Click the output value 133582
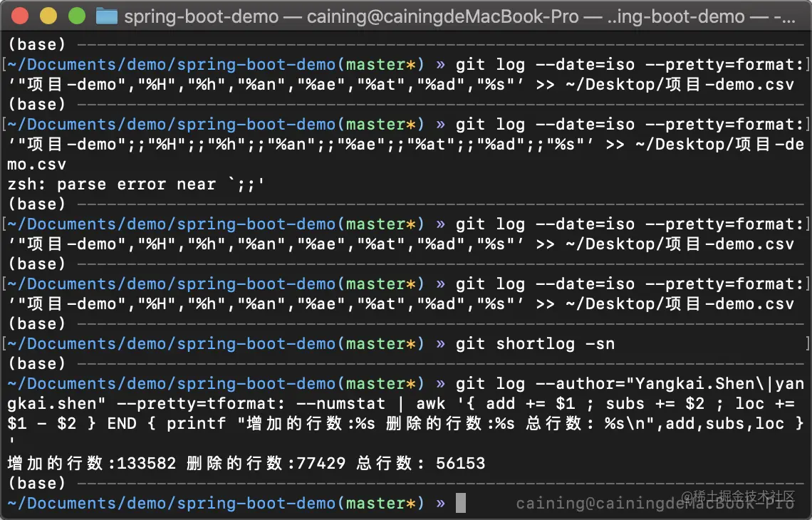 click(x=147, y=463)
